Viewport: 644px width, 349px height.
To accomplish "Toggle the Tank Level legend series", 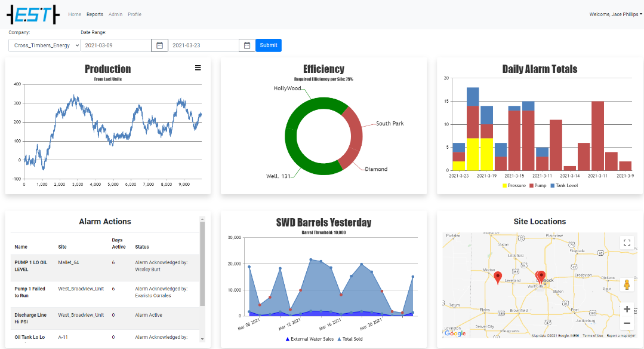I will [x=564, y=185].
